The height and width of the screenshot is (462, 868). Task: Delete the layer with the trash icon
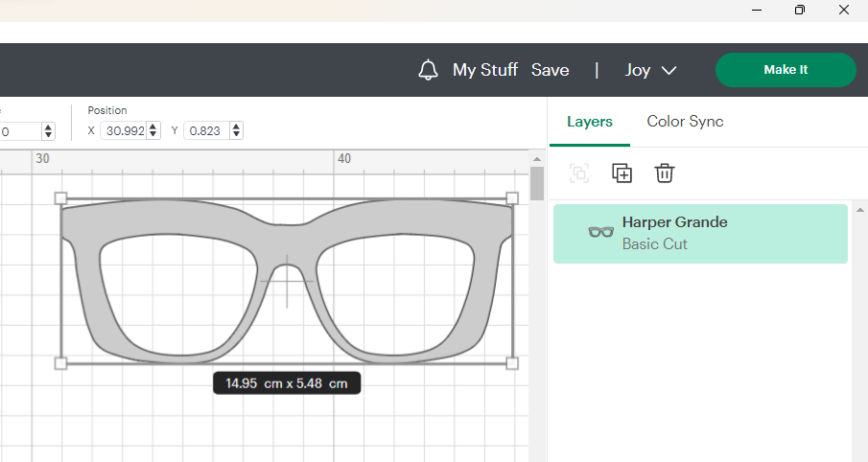665,173
